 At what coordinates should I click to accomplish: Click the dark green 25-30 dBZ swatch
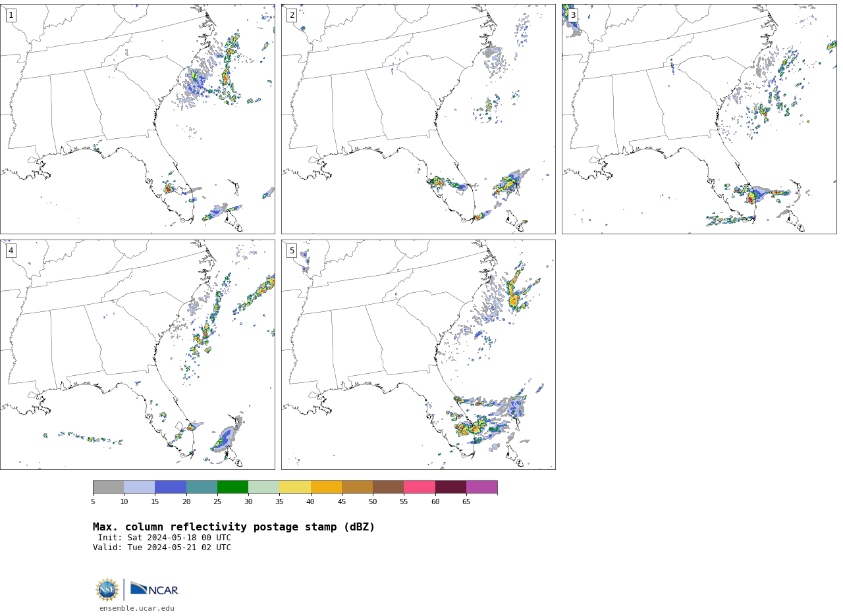click(232, 487)
